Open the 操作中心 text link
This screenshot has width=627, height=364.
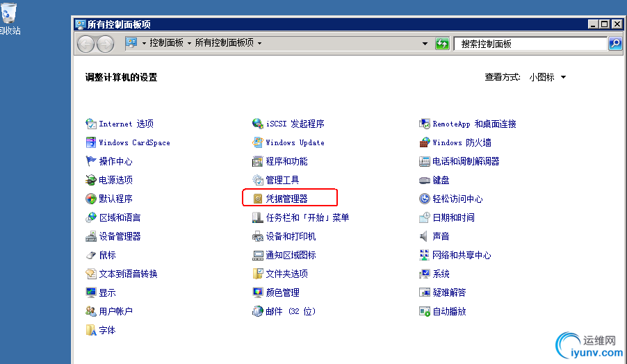[115, 161]
